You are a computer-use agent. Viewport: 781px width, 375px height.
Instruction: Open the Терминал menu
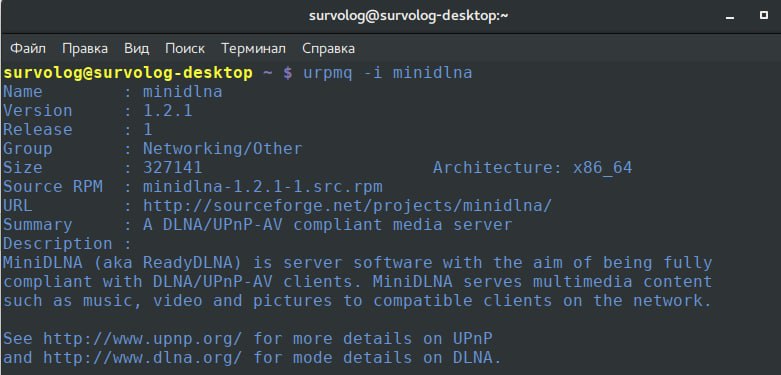coord(253,48)
